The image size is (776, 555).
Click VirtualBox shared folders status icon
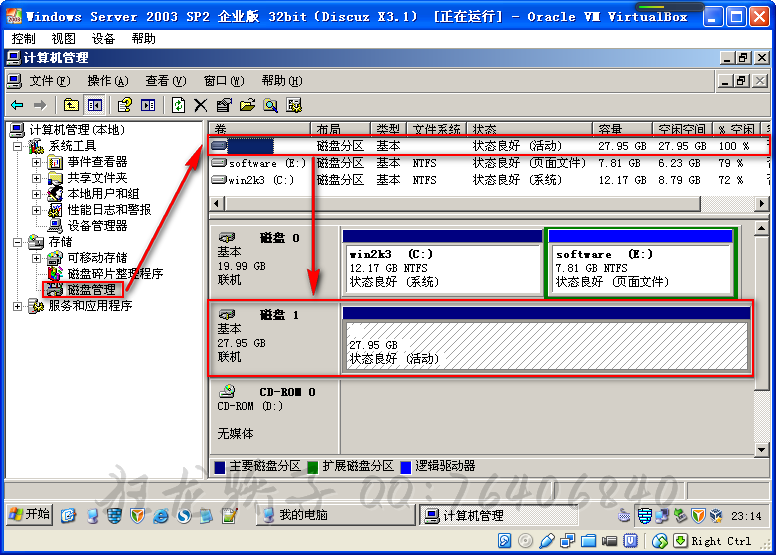pos(588,541)
